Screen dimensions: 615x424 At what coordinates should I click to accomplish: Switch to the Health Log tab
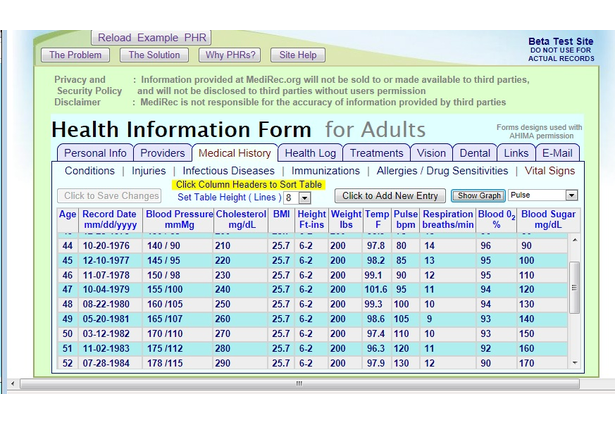[310, 153]
